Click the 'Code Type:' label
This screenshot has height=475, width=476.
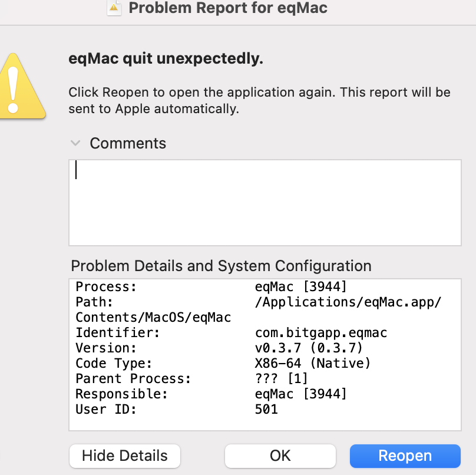114,363
